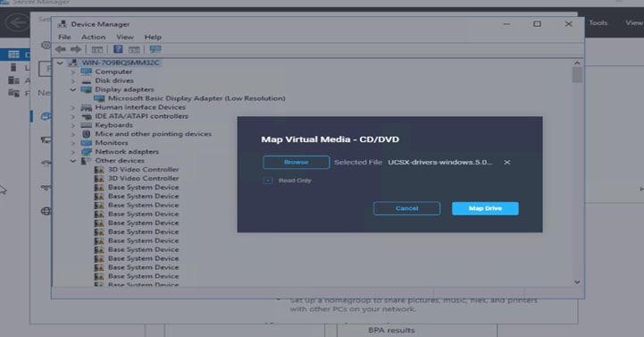Click the Other devices category icon

click(87, 161)
